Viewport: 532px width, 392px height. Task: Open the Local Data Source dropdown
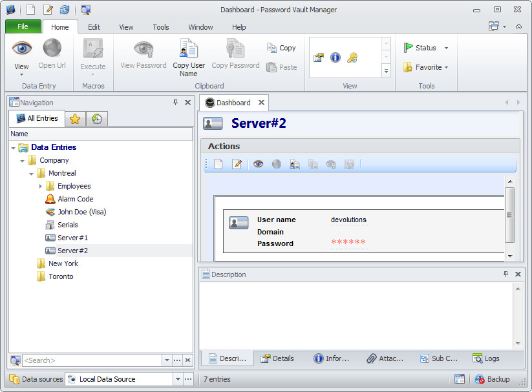pos(178,379)
